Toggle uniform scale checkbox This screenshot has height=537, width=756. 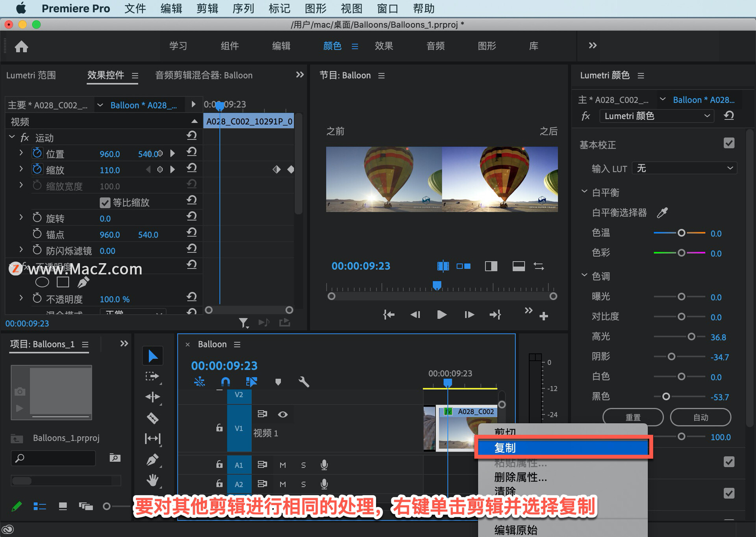coord(105,203)
